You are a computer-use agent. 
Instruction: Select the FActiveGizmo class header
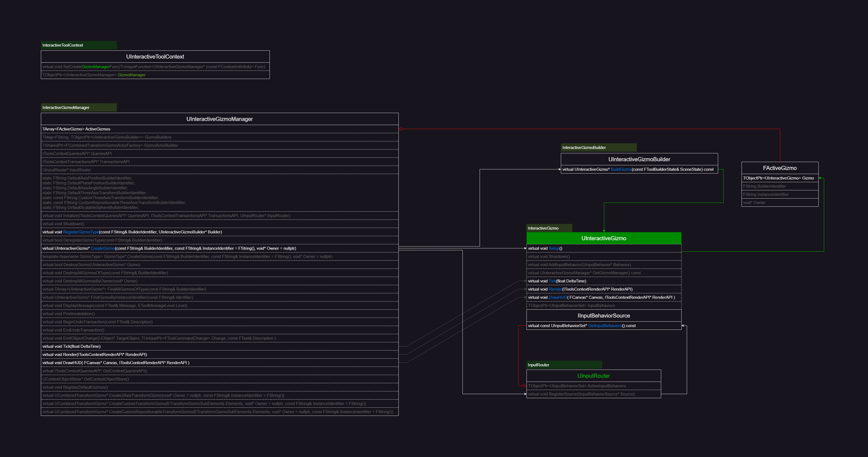(779, 168)
